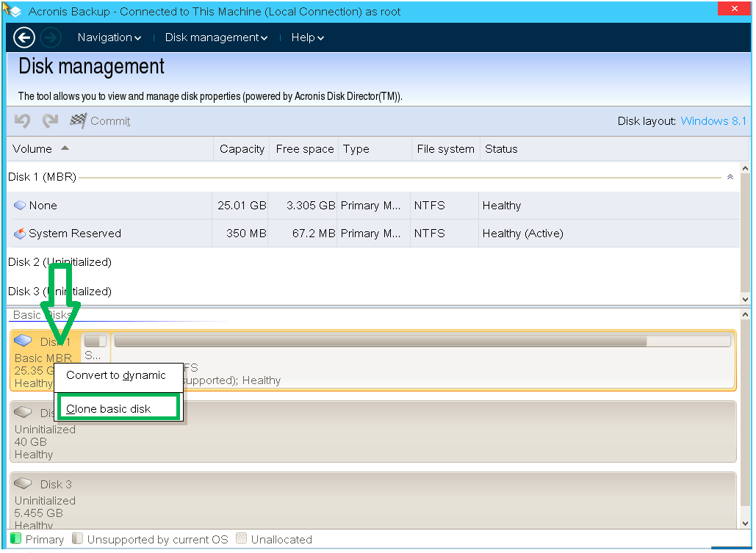Select the Disk 2 (Uninitialized) group row

point(373,261)
